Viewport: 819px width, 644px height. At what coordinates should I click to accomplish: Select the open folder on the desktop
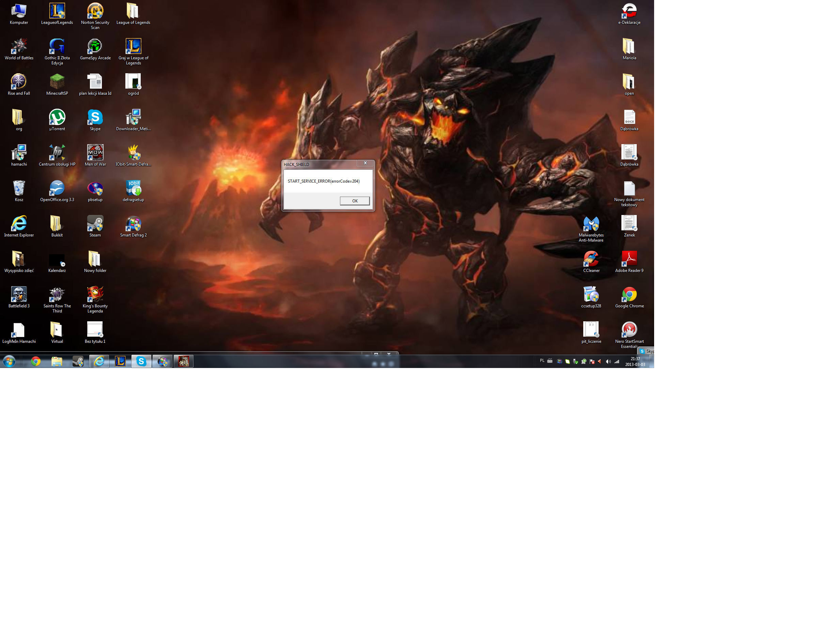click(x=629, y=85)
